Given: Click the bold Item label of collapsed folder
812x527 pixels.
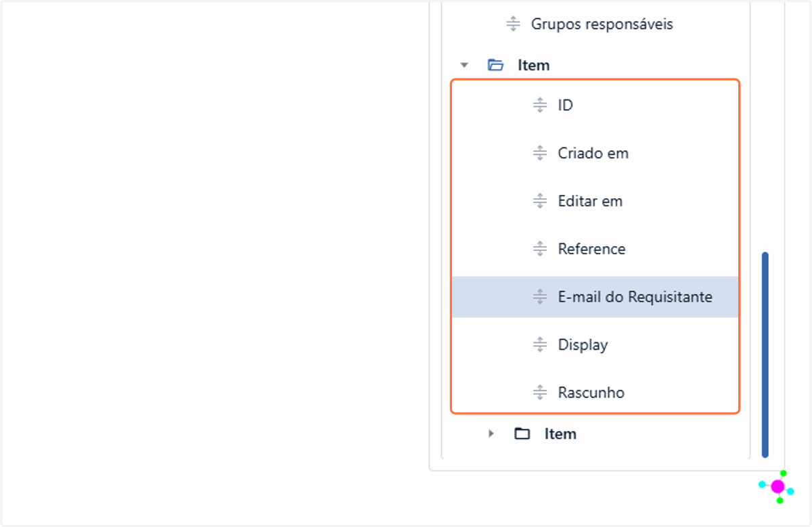Looking at the screenshot, I should pyautogui.click(x=560, y=434).
